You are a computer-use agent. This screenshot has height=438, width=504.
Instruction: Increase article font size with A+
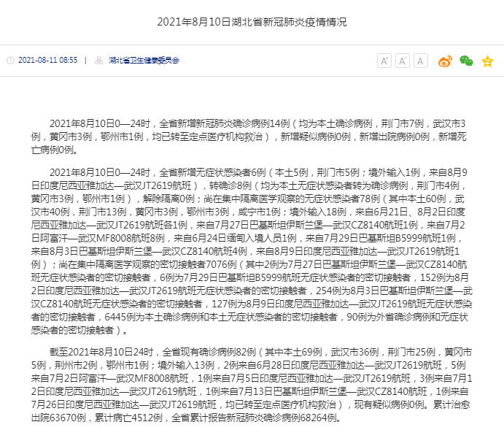click(x=384, y=61)
